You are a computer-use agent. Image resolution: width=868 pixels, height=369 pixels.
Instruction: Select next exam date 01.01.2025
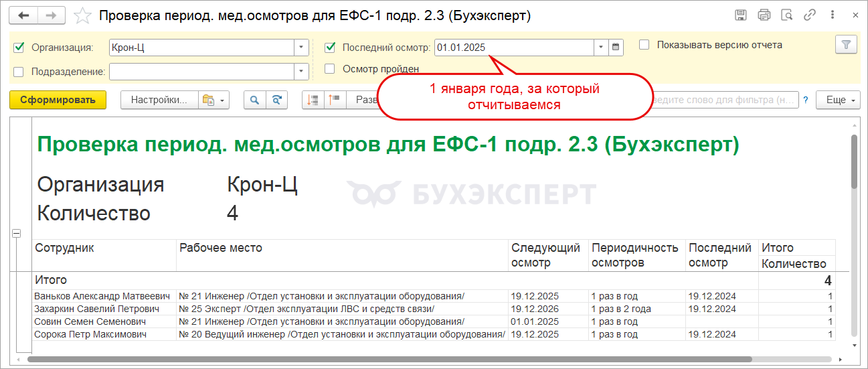(x=548, y=321)
